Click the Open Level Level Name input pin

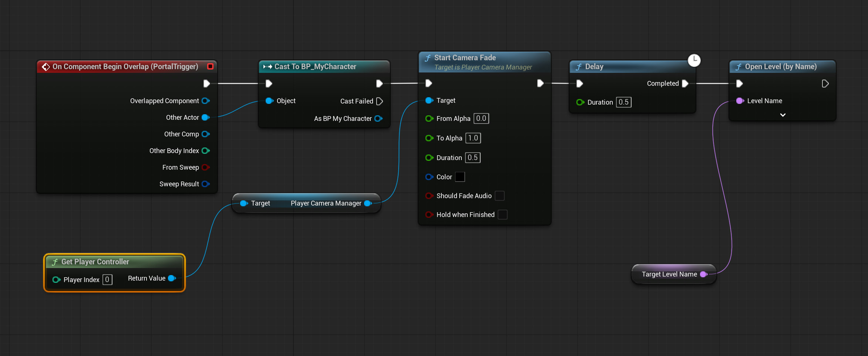740,101
